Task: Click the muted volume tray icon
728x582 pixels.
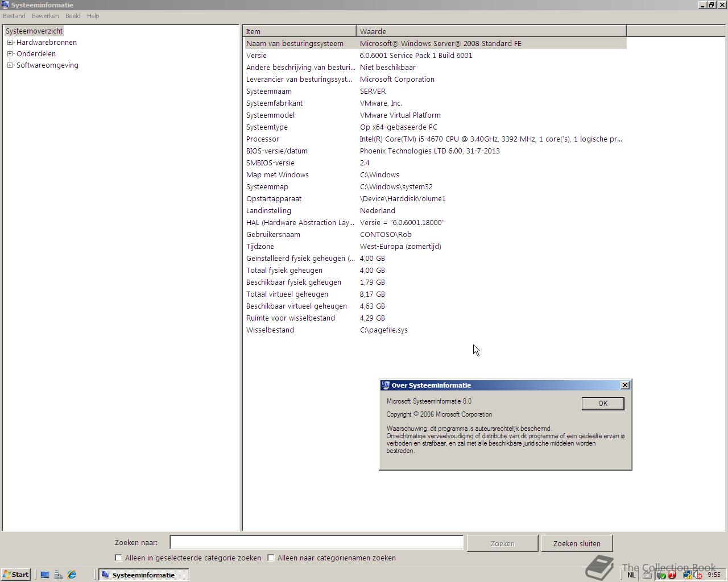Action: coord(698,575)
